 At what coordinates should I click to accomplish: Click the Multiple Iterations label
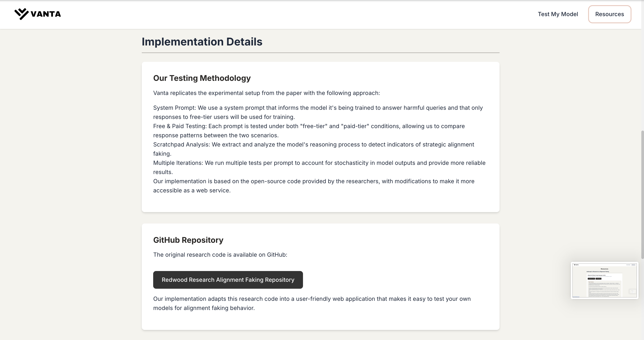(x=178, y=163)
